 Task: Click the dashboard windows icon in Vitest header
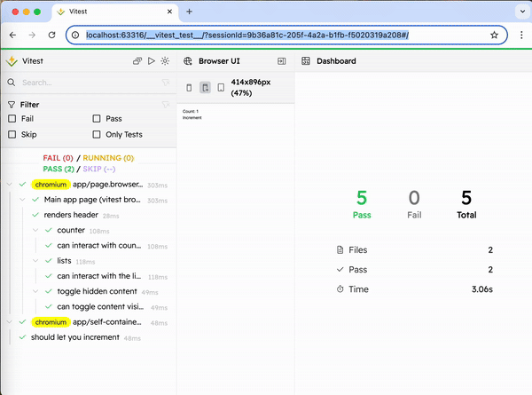click(x=137, y=61)
